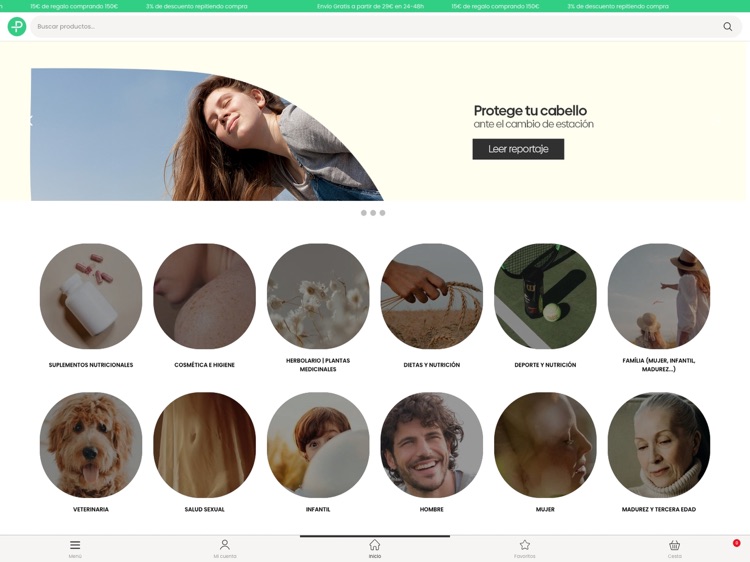Go to Inicio home icon
This screenshot has width=750, height=562.
[x=375, y=545]
